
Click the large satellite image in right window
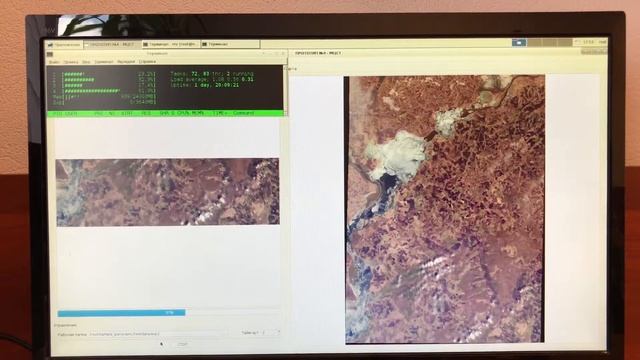[x=445, y=209]
